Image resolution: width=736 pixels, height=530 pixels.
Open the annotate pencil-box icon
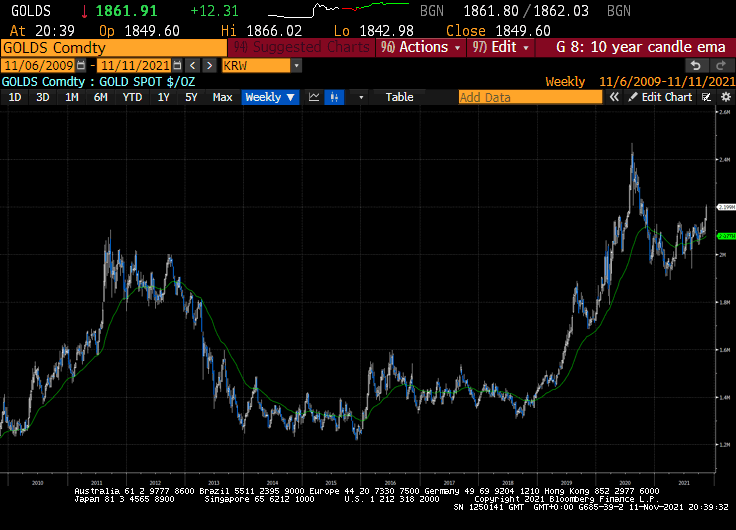pyautogui.click(x=706, y=97)
